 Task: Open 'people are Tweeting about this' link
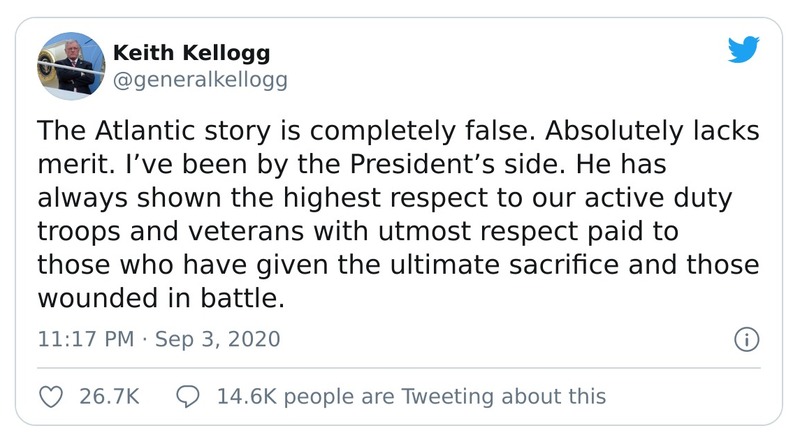438,396
